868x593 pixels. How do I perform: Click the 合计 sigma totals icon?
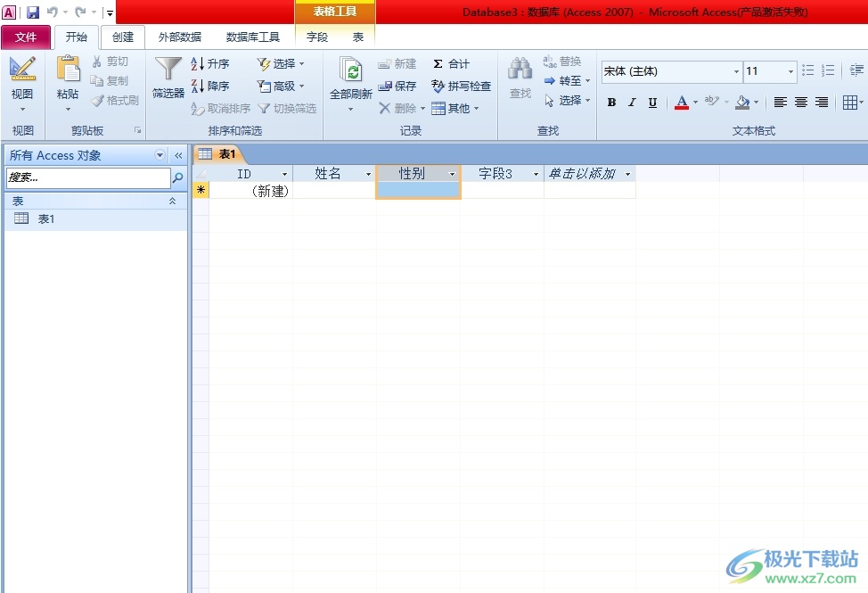tap(438, 63)
